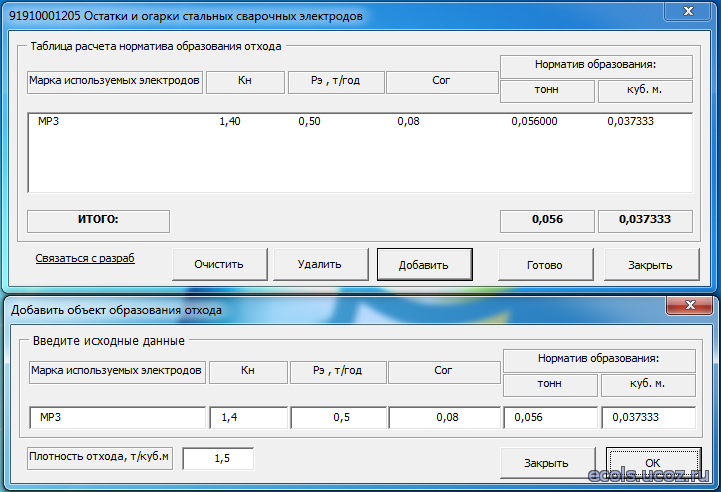
Task: Click the 0,037333 value in the table row
Action: tap(630, 121)
